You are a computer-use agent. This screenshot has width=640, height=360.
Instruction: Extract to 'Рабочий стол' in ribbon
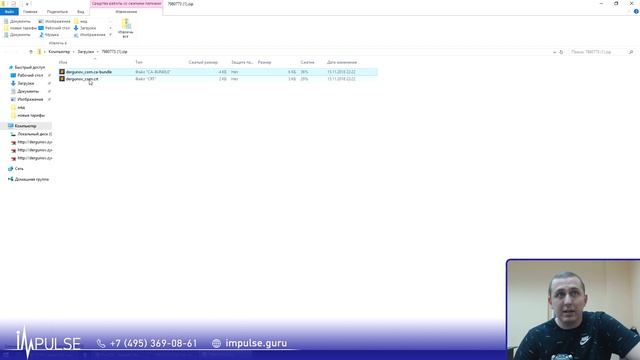click(x=54, y=28)
